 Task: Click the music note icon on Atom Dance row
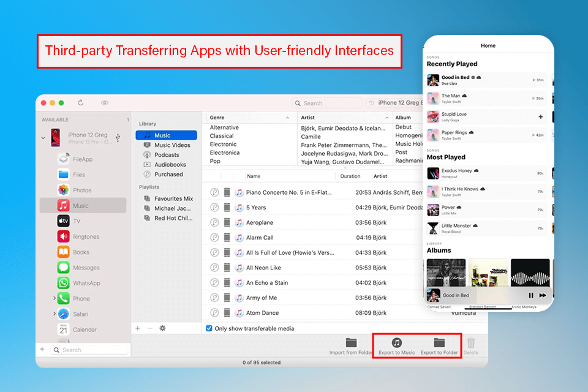[239, 312]
